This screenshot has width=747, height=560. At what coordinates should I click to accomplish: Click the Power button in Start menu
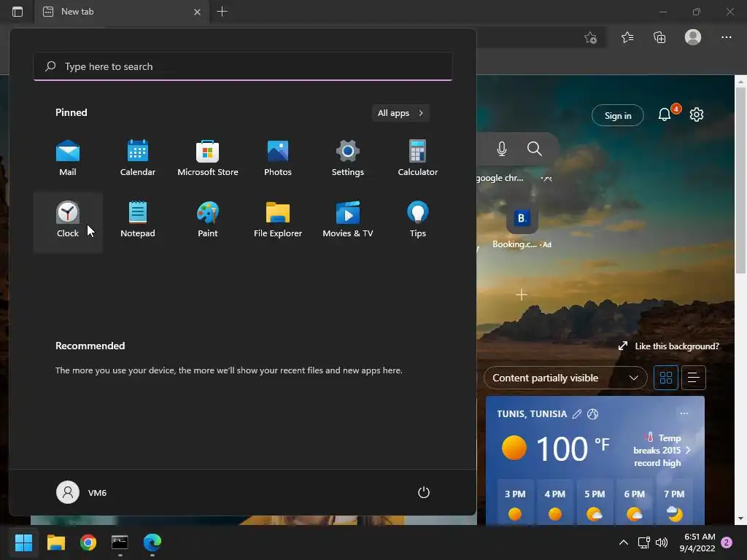(424, 492)
